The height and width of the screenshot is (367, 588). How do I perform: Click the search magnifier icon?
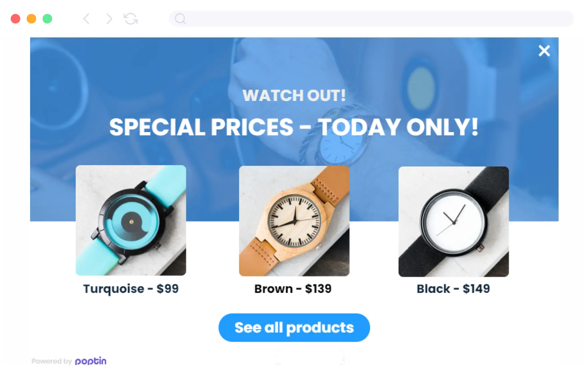180,19
